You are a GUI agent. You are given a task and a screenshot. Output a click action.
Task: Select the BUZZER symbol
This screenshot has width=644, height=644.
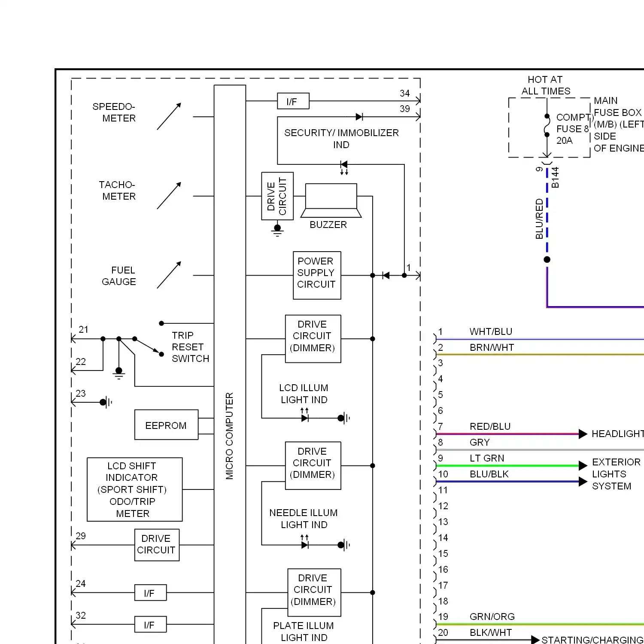(x=331, y=200)
